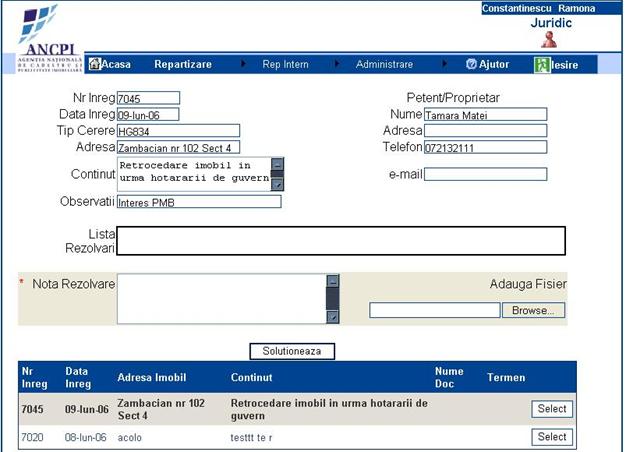The image size is (626, 452).
Task: Click the Acasa home icon
Action: (95, 64)
